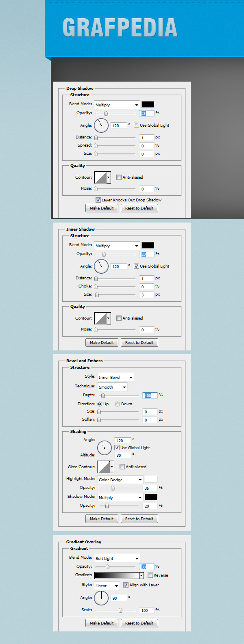The image size is (244, 644).
Task: Click Reset to Default in Inner Shadow
Action: tap(139, 343)
